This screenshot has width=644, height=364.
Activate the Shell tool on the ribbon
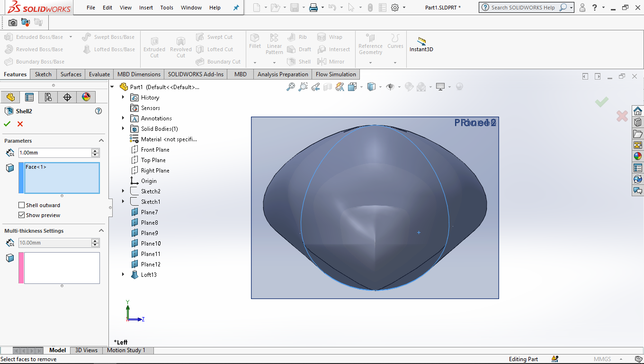[299, 62]
